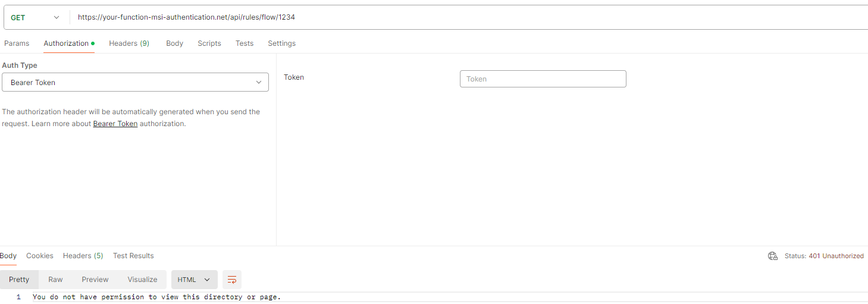Open the Scripts tab
Image resolution: width=868 pixels, height=304 pixels.
tap(209, 43)
